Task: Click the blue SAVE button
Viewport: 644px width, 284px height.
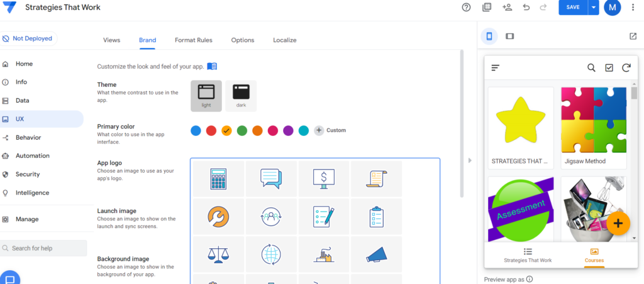Action: pos(572,8)
